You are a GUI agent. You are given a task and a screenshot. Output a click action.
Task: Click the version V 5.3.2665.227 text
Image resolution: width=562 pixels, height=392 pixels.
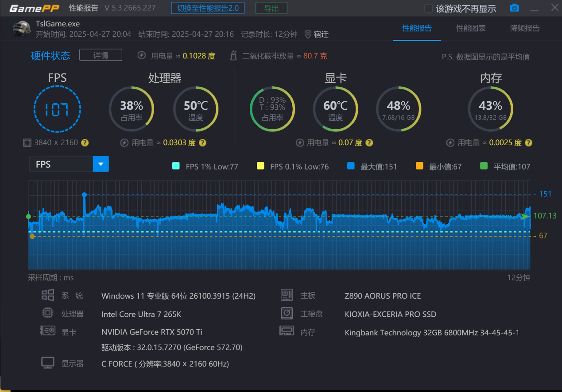pyautogui.click(x=130, y=8)
